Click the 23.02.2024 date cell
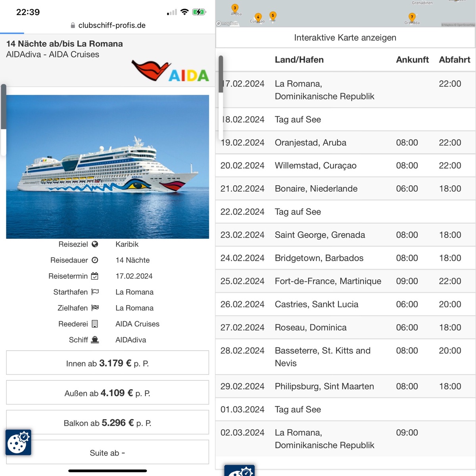This screenshot has height=476, width=476. coord(242,235)
